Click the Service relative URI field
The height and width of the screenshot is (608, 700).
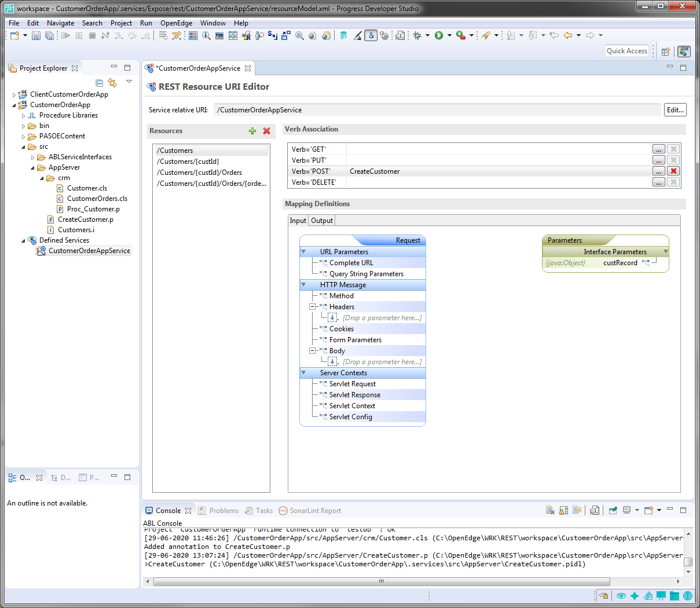(x=437, y=110)
